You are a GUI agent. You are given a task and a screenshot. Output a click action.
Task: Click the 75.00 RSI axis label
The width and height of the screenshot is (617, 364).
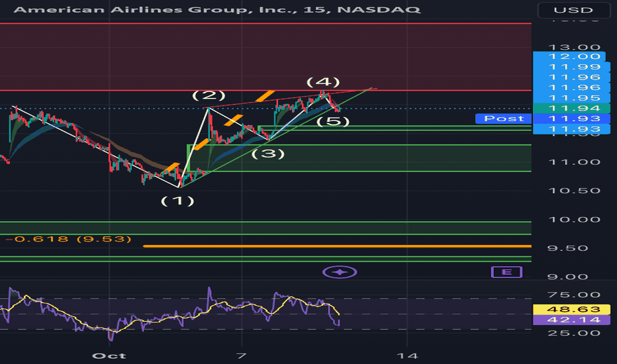click(x=574, y=295)
